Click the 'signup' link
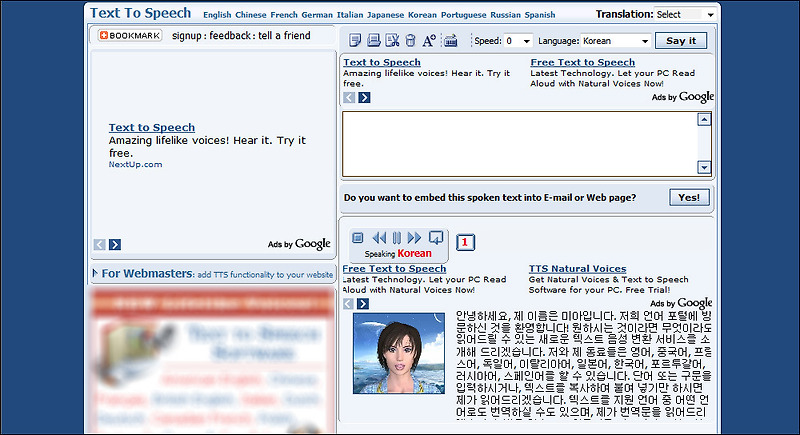The height and width of the screenshot is (435, 800). click(x=187, y=36)
